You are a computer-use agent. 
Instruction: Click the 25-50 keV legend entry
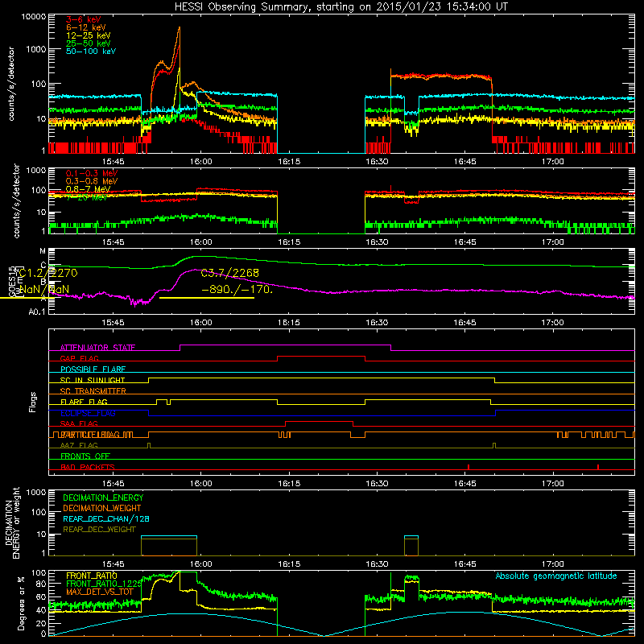point(89,43)
